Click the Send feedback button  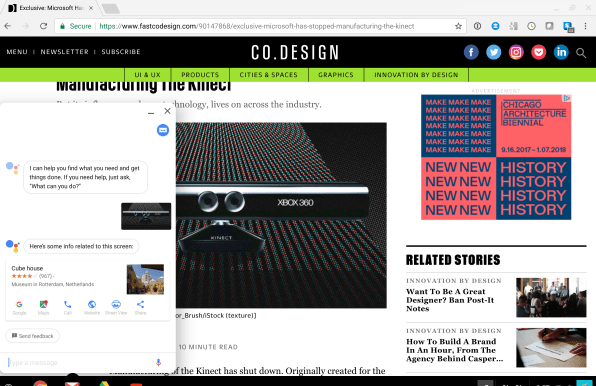pyautogui.click(x=32, y=336)
